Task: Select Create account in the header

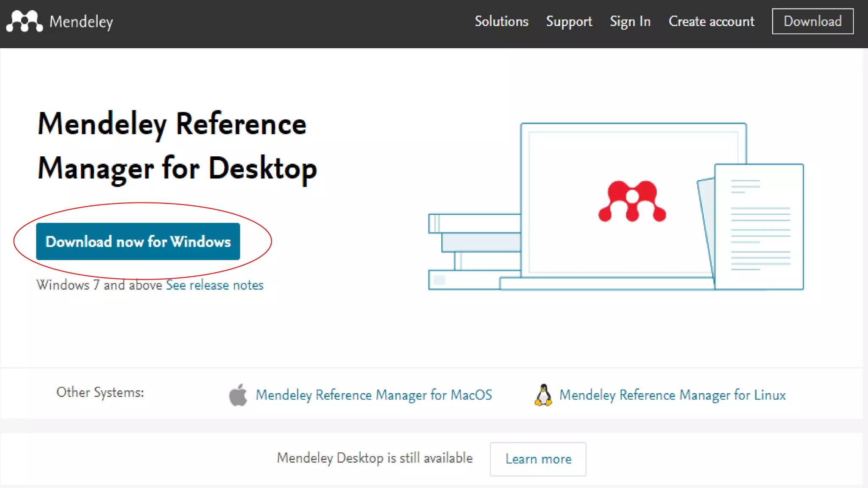Action: point(711,21)
